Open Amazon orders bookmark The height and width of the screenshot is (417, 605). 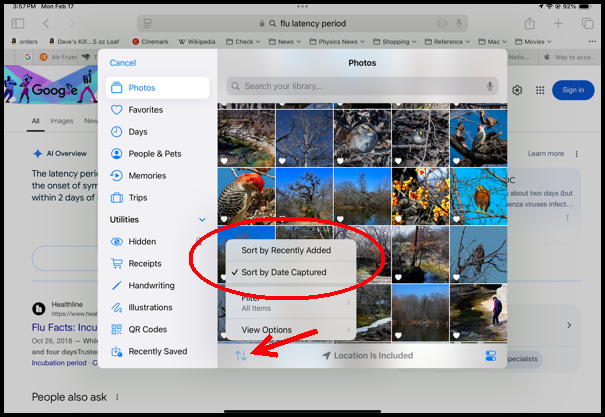[x=24, y=42]
